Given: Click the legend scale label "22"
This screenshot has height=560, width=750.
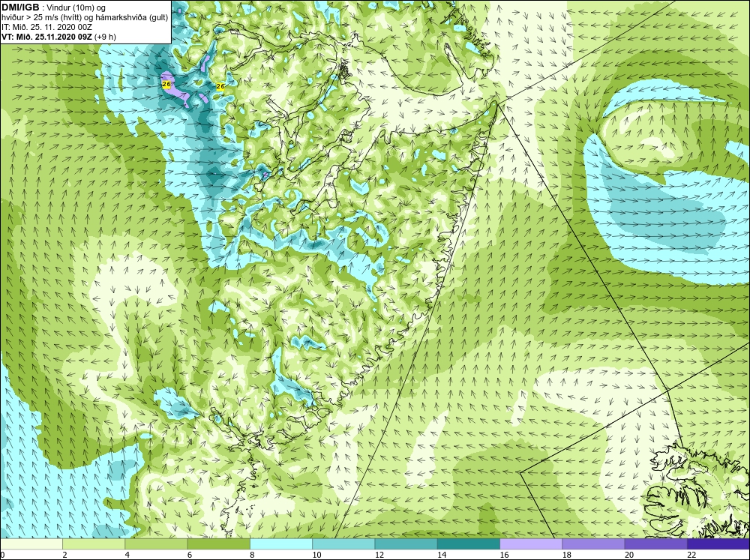Looking at the screenshot, I should pos(691,555).
